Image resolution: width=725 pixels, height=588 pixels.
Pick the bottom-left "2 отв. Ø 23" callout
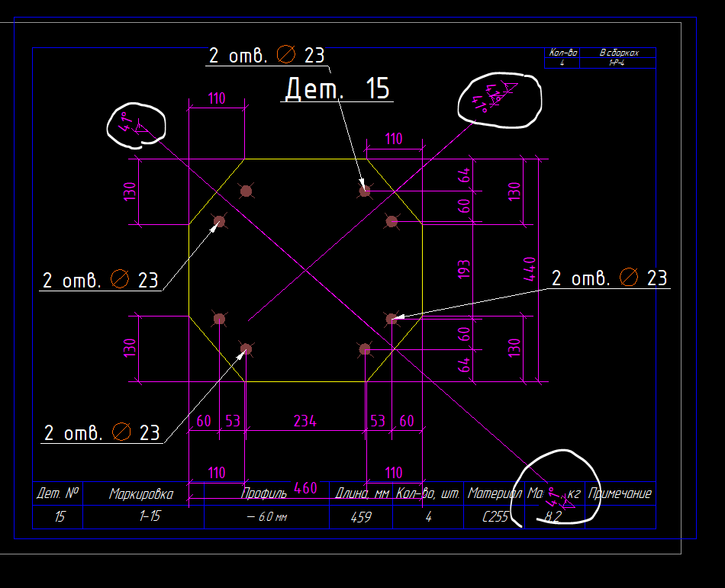(x=101, y=433)
